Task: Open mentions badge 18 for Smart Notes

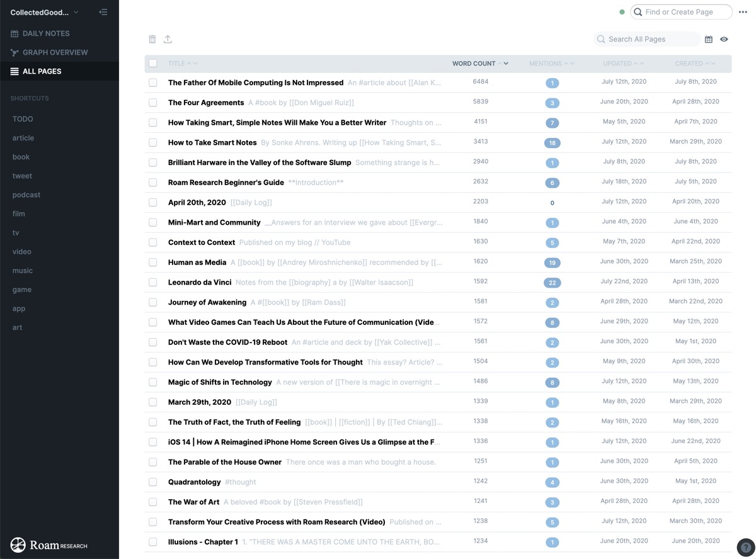Action: point(552,143)
